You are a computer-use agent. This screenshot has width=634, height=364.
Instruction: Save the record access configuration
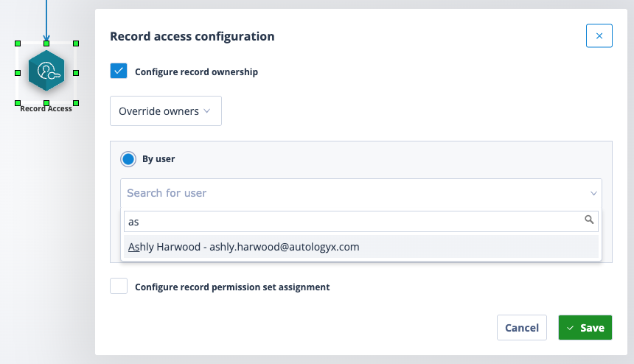pos(585,328)
